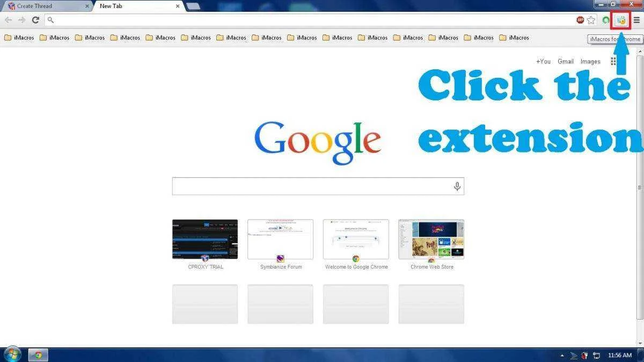Switch to the Create Thread tab

(x=47, y=6)
